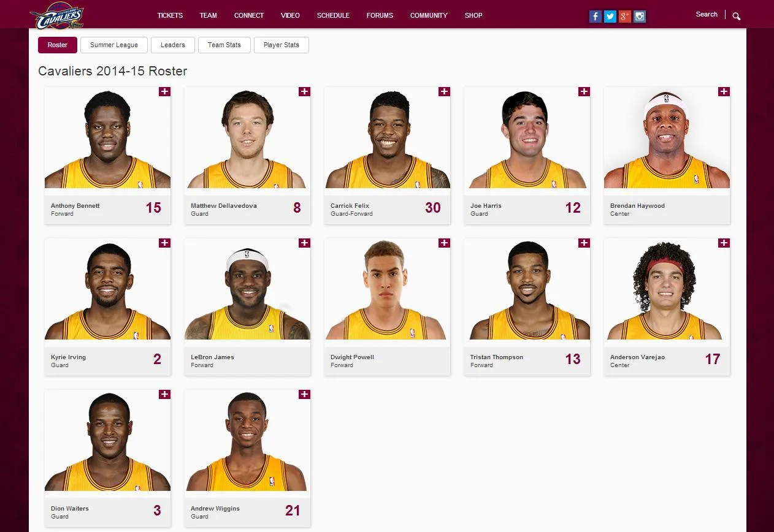Open the Twitter social icon

click(610, 17)
